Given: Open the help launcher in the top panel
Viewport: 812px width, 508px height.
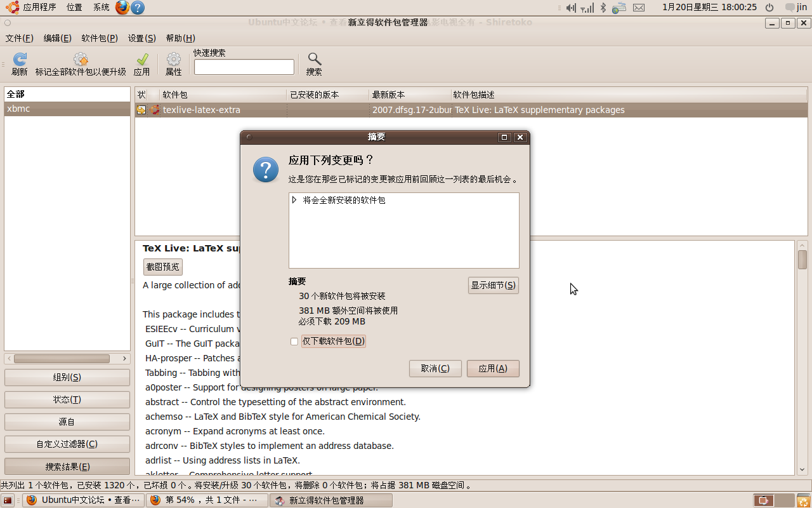Looking at the screenshot, I should tap(138, 8).
